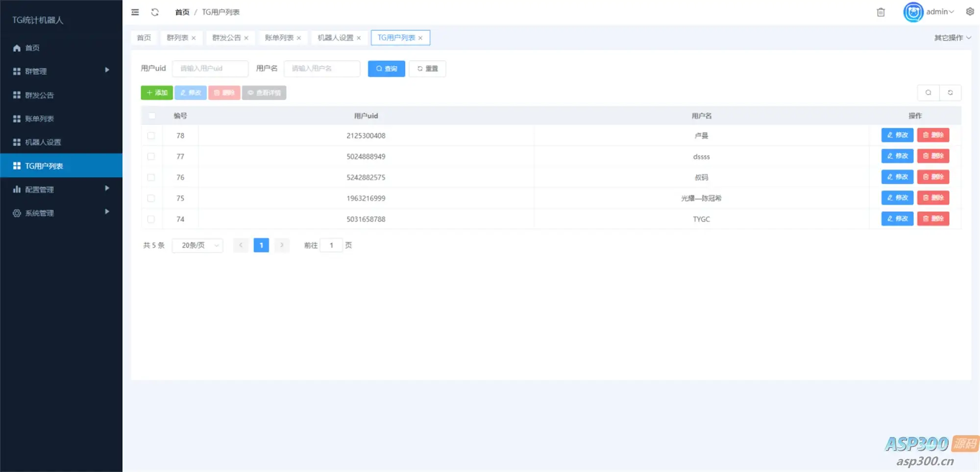This screenshot has width=980, height=472.
Task: Switch to 首页 tab
Action: point(144,38)
